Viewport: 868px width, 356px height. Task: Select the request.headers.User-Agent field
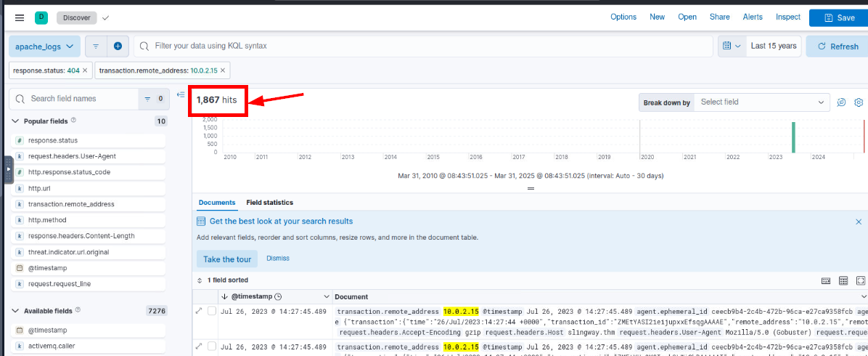89,156
